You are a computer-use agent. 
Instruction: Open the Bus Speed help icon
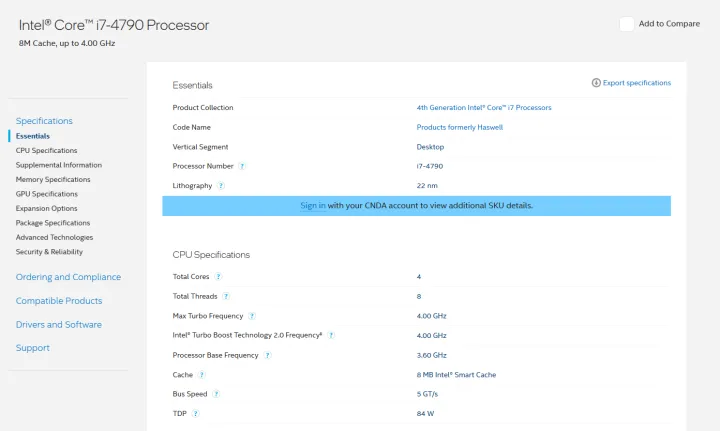point(216,394)
